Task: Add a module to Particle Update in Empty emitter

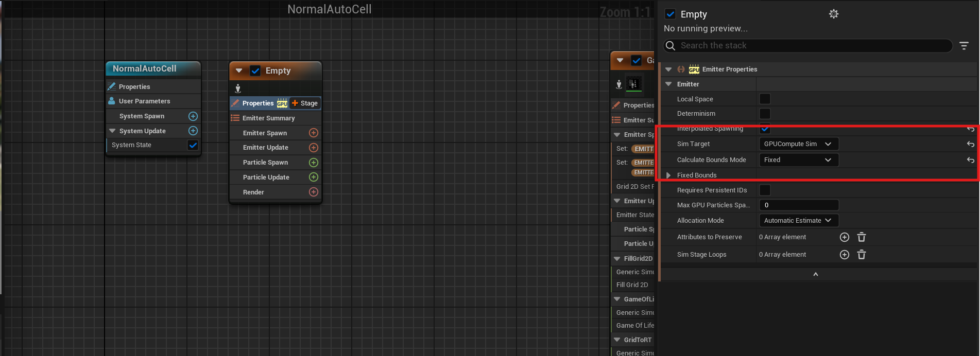Action: [x=313, y=177]
